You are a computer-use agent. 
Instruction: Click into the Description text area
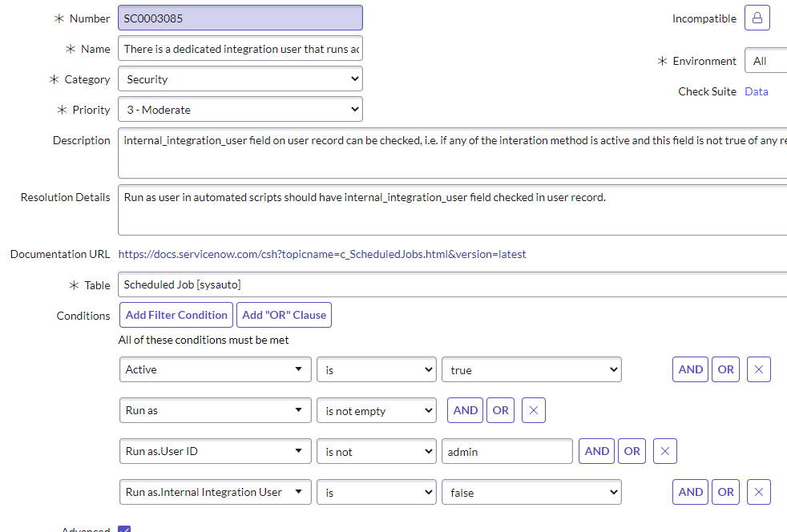click(452, 153)
